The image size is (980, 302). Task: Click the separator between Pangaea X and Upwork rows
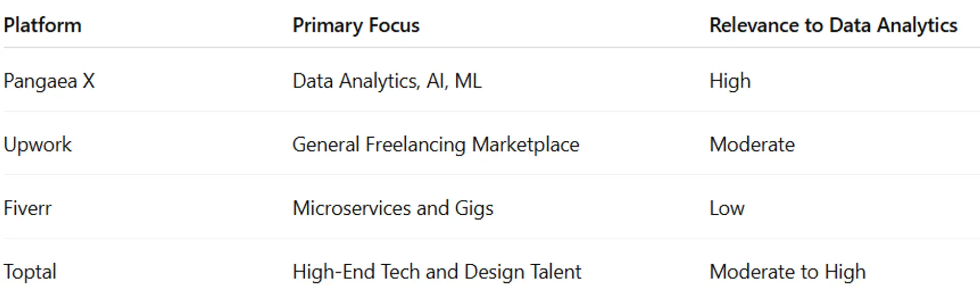(x=490, y=111)
